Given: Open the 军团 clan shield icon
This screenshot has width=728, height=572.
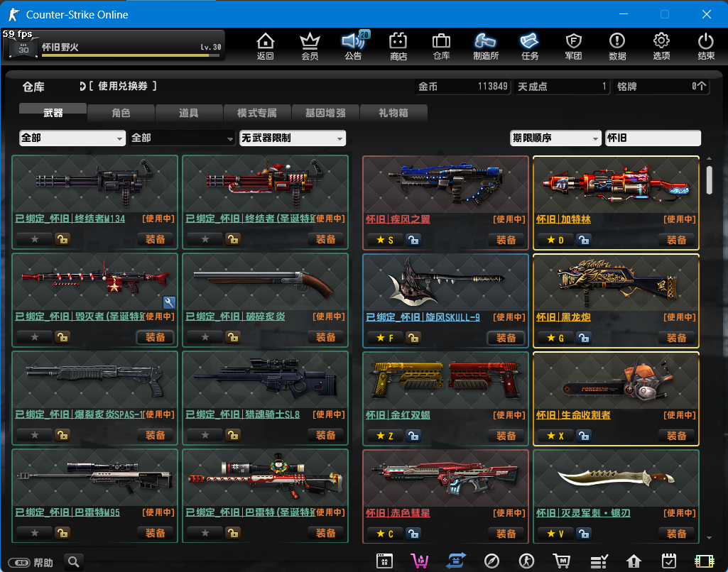Looking at the screenshot, I should pyautogui.click(x=573, y=46).
